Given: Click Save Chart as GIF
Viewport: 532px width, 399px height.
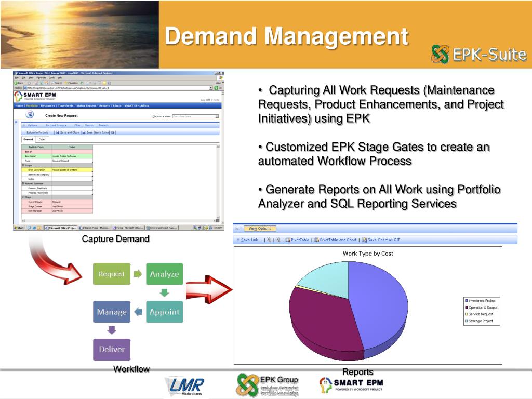Looking at the screenshot, I should 381,240.
